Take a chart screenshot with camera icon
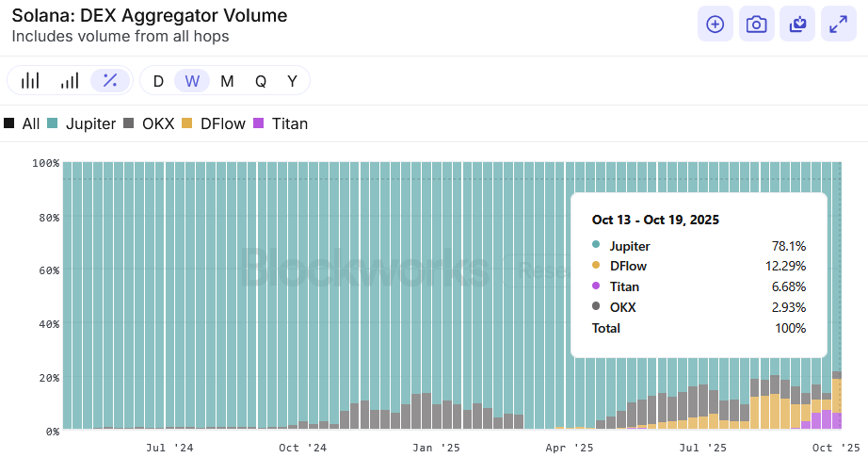The image size is (868, 474). coord(756,24)
